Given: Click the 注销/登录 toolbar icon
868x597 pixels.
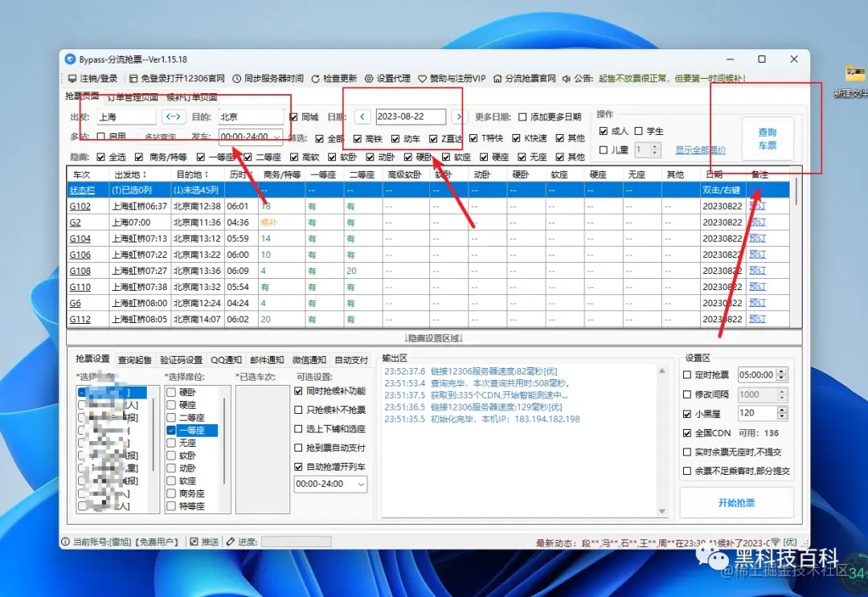Looking at the screenshot, I should (x=72, y=79).
